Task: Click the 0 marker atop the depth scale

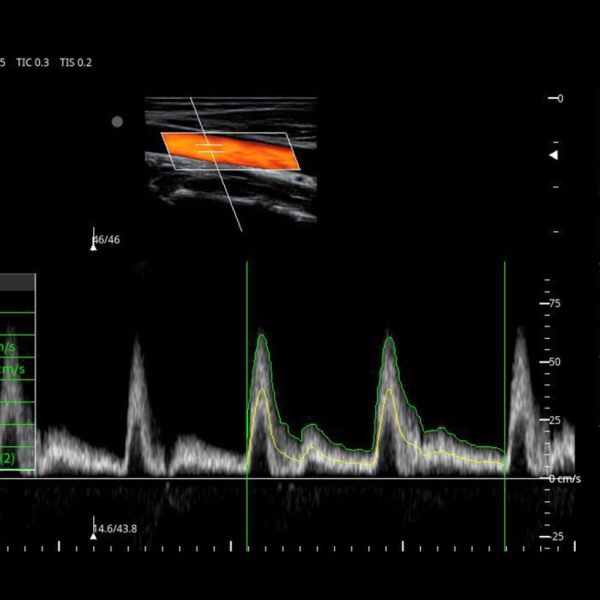Action: [x=557, y=98]
